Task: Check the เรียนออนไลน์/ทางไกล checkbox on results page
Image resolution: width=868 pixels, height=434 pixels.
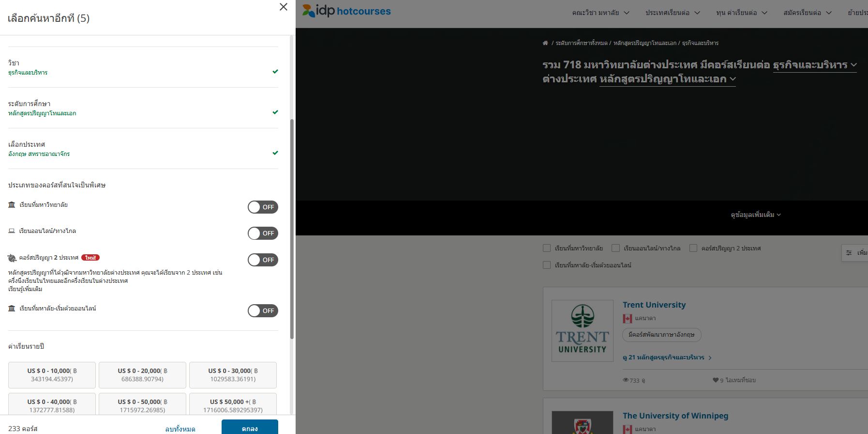Action: pyautogui.click(x=615, y=248)
